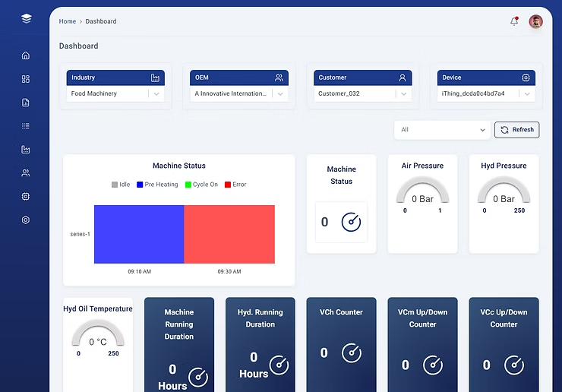Click the home icon in sidebar

click(26, 55)
